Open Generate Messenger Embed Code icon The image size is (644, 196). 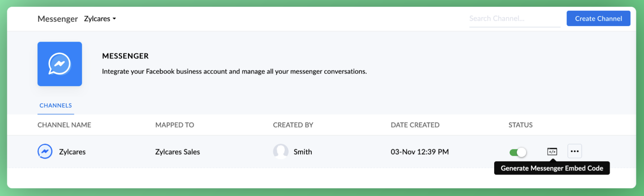point(552,151)
